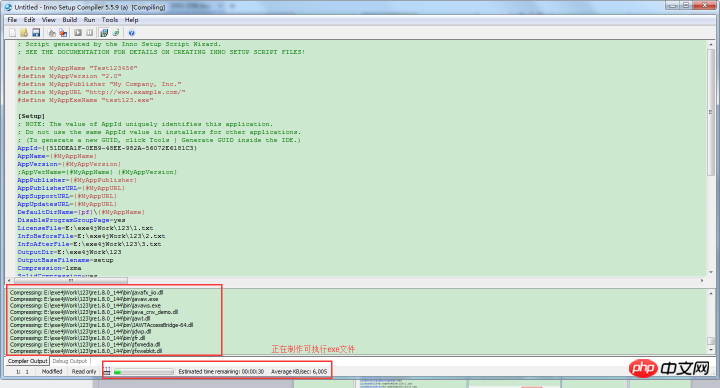Click the #define MyAppExeName line

pyautogui.click(x=85, y=100)
